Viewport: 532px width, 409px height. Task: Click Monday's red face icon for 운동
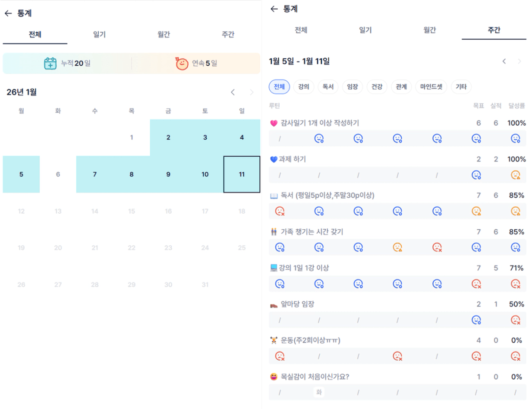[x=280, y=356]
